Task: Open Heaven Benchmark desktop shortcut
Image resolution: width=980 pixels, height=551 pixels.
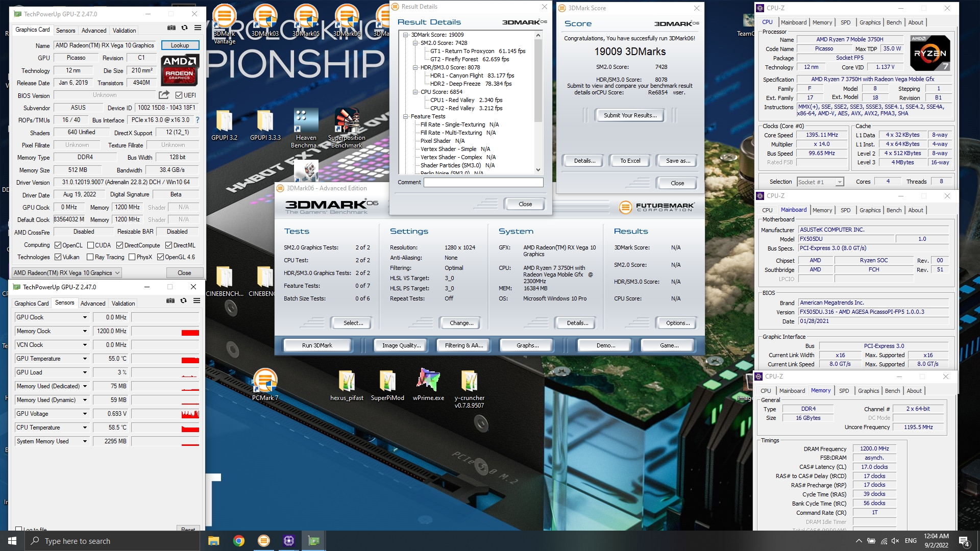Action: [306, 129]
